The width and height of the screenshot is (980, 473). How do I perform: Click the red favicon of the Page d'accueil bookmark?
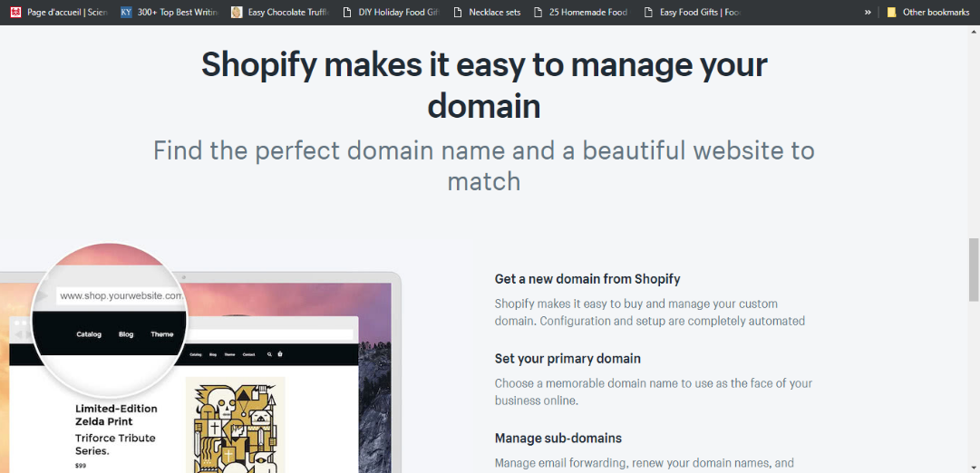(15, 12)
